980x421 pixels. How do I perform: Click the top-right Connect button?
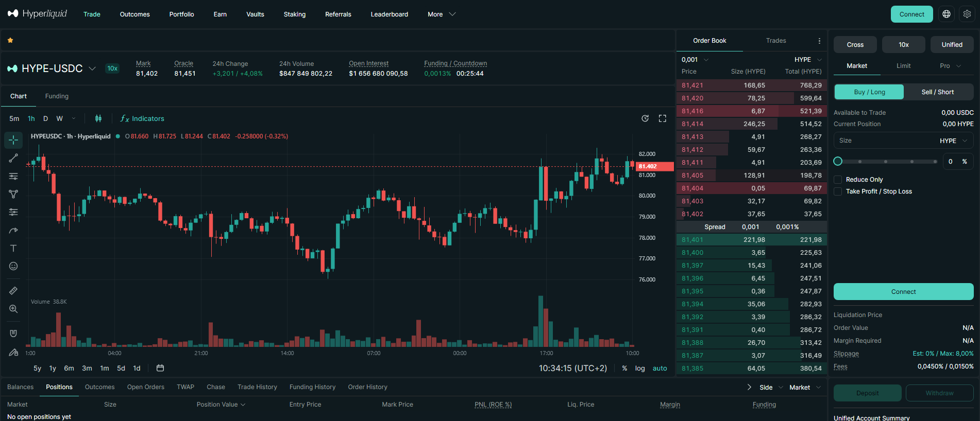click(911, 14)
